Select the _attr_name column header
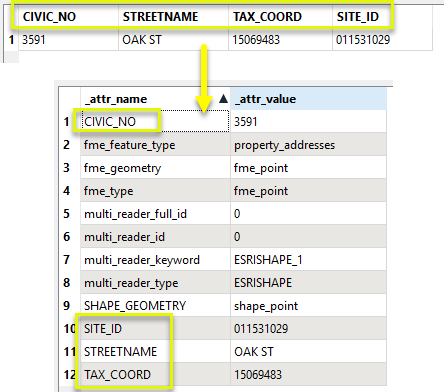This screenshot has width=444, height=392. click(155, 99)
